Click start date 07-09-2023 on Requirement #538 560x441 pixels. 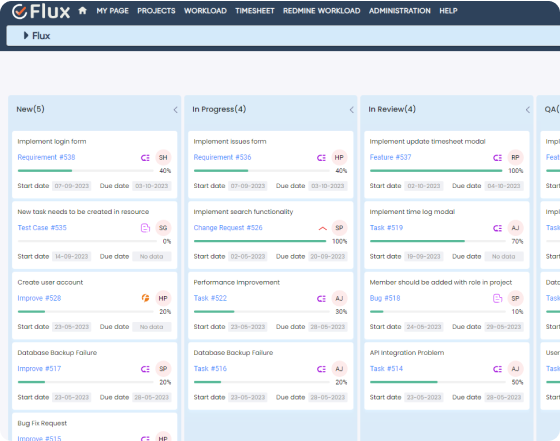[x=71, y=186]
